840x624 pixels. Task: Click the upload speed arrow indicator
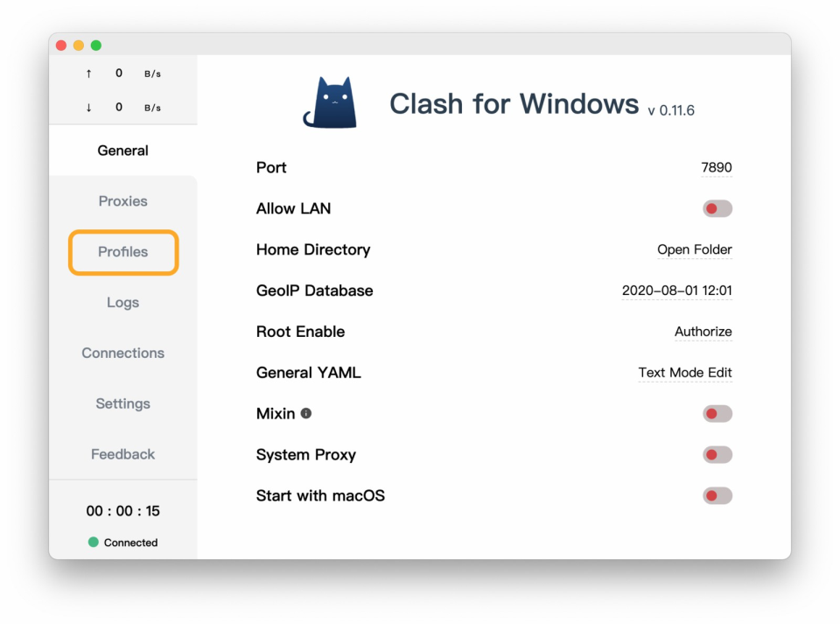88,74
